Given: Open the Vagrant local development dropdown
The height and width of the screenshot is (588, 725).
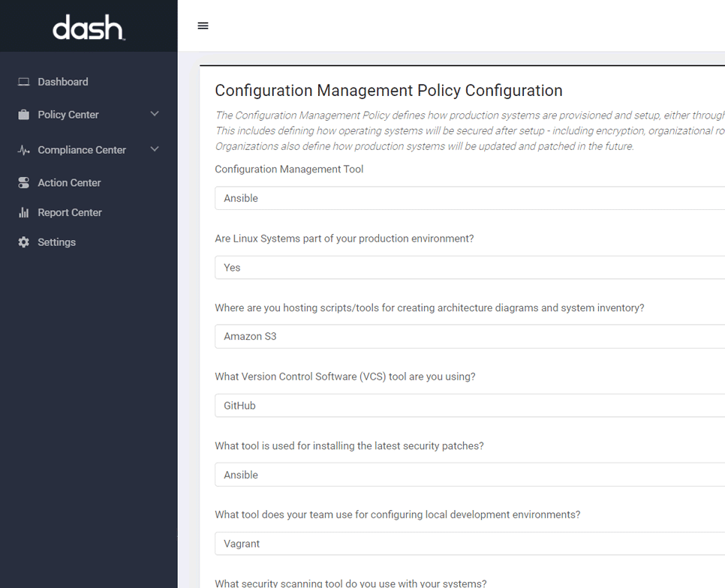Looking at the screenshot, I should point(470,544).
